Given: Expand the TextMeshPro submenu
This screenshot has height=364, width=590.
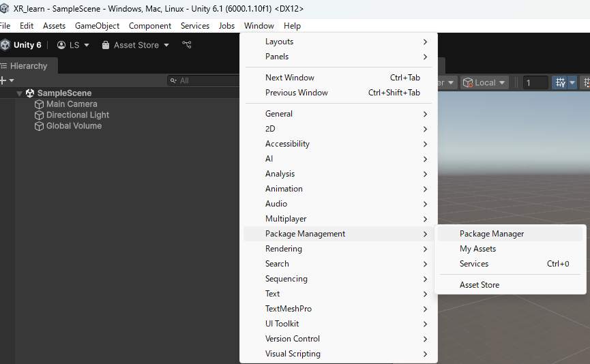Looking at the screenshot, I should [x=338, y=309].
